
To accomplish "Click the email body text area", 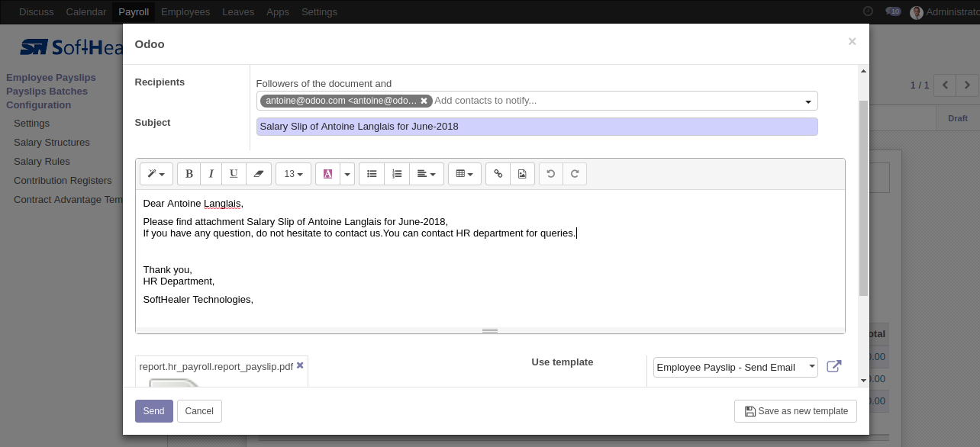I will (490, 258).
